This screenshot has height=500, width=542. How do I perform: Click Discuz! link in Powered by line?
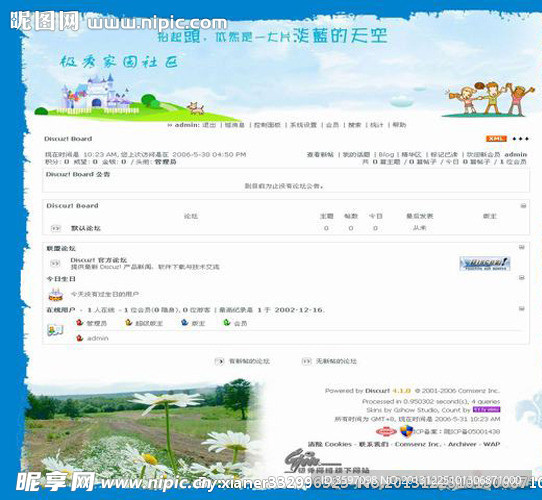click(x=377, y=391)
